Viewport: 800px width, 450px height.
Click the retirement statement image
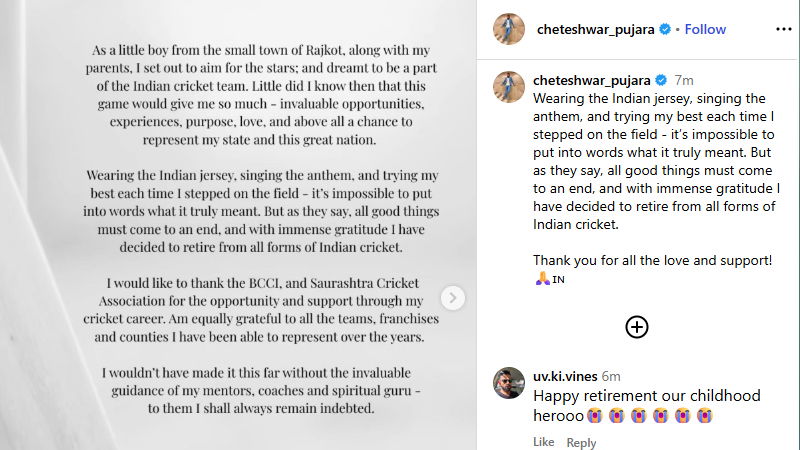click(238, 225)
